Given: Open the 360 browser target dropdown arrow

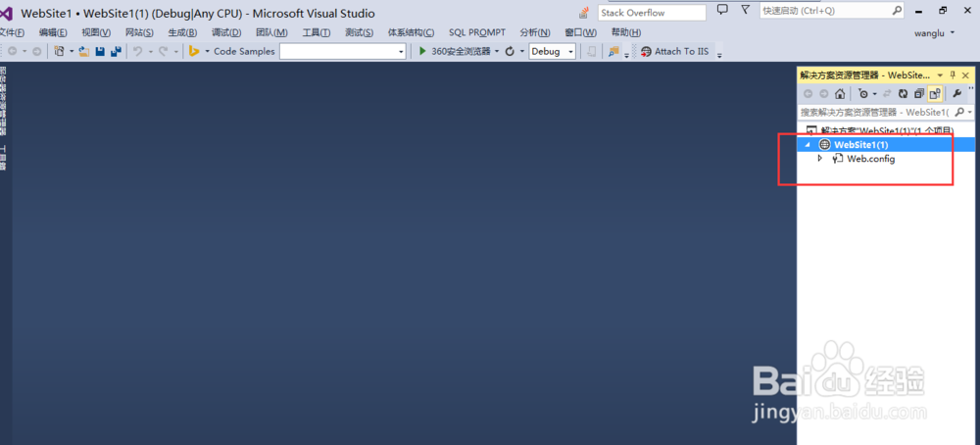Looking at the screenshot, I should [x=498, y=51].
